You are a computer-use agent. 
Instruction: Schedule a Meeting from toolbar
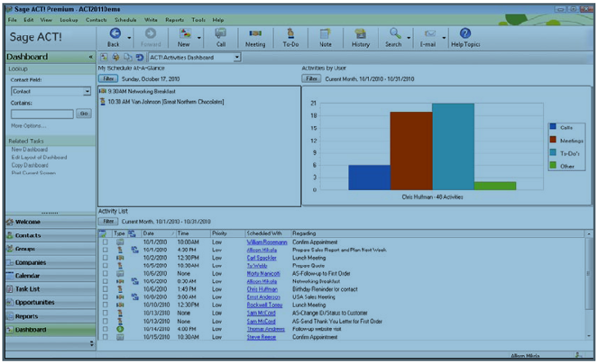255,38
